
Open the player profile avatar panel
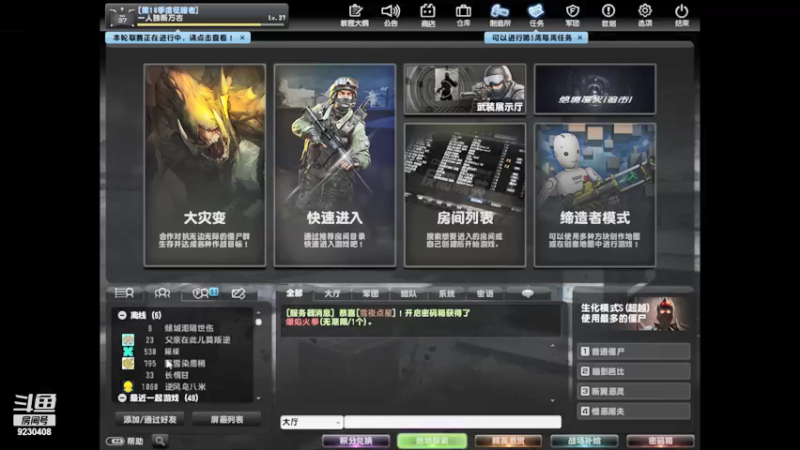pos(122,16)
